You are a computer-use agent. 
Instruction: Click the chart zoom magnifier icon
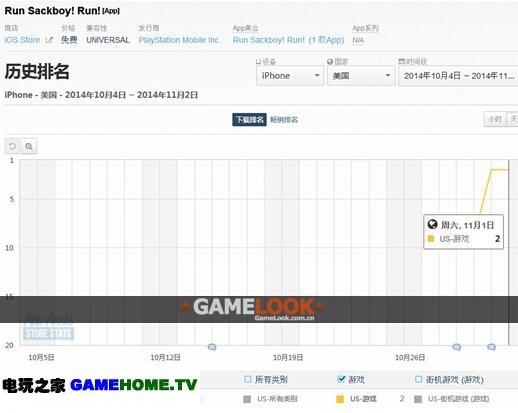[x=29, y=146]
